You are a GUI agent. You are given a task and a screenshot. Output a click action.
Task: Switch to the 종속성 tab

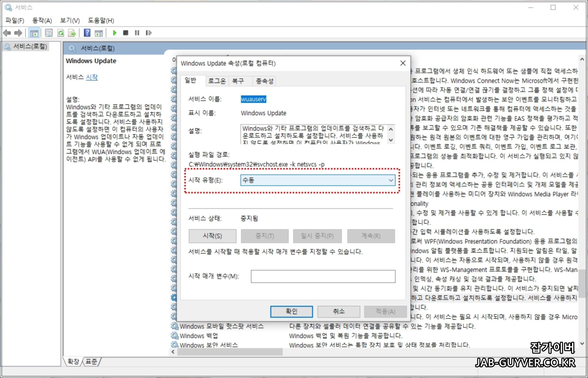tap(264, 81)
